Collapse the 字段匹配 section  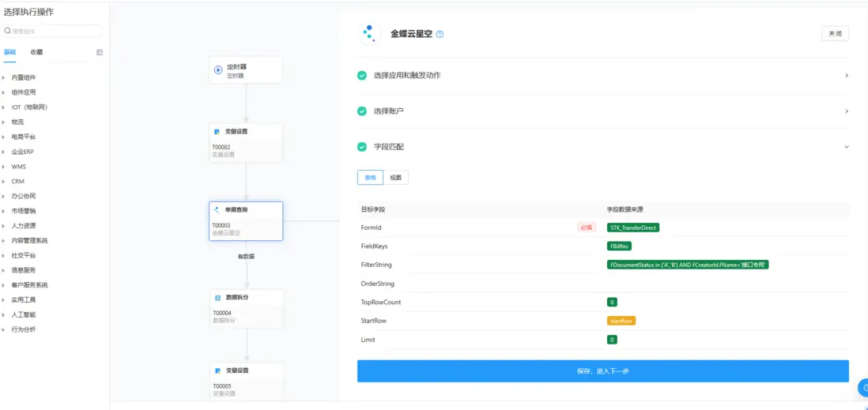tap(847, 147)
